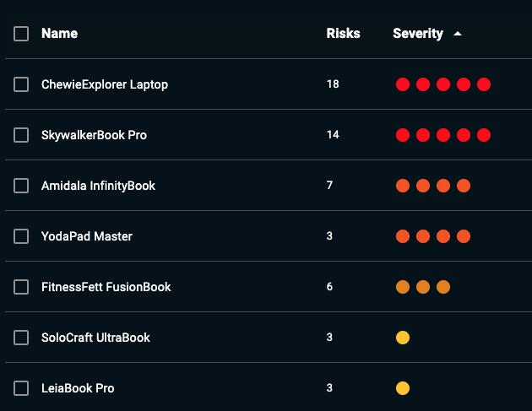
Task: Click YodaPad Master severity dots indicator
Action: tap(433, 236)
